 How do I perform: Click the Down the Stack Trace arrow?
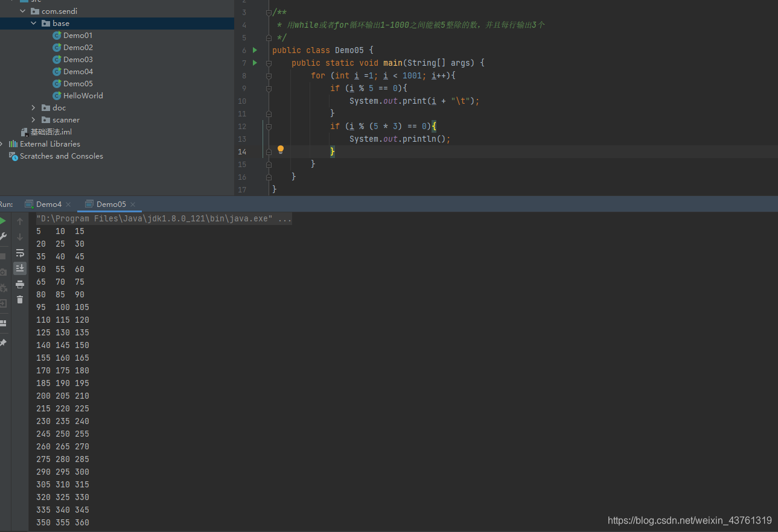point(20,237)
